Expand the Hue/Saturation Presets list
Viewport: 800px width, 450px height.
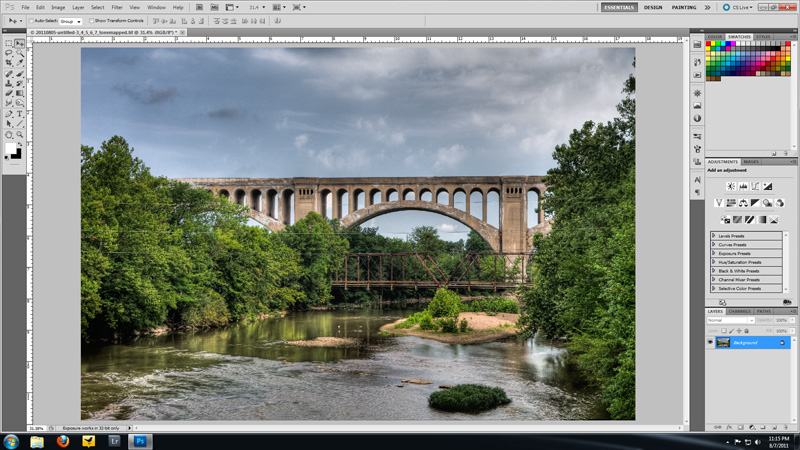point(714,262)
